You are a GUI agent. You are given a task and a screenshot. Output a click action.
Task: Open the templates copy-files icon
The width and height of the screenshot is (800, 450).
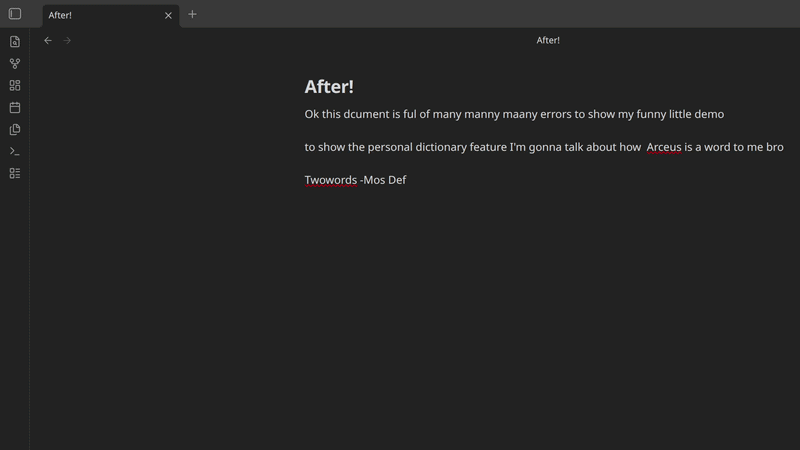[x=15, y=129]
